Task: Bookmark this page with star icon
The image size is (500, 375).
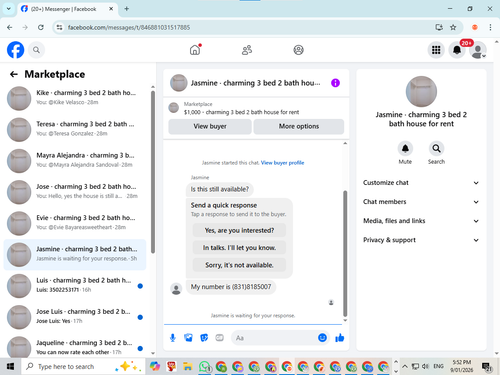Action: pos(453,27)
